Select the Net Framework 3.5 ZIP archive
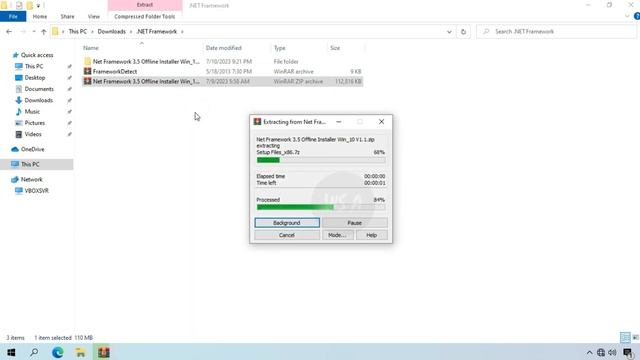This screenshot has width=640, height=360. pyautogui.click(x=222, y=81)
